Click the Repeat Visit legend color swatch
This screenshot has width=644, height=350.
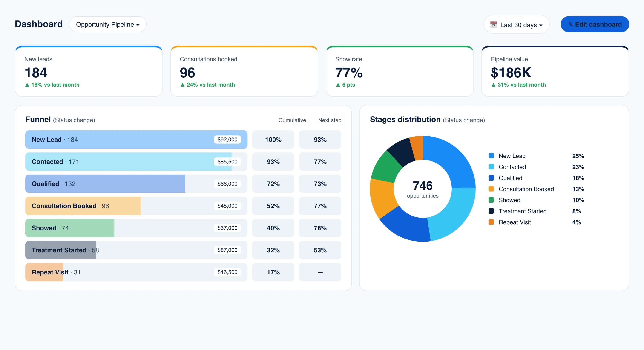pyautogui.click(x=491, y=222)
